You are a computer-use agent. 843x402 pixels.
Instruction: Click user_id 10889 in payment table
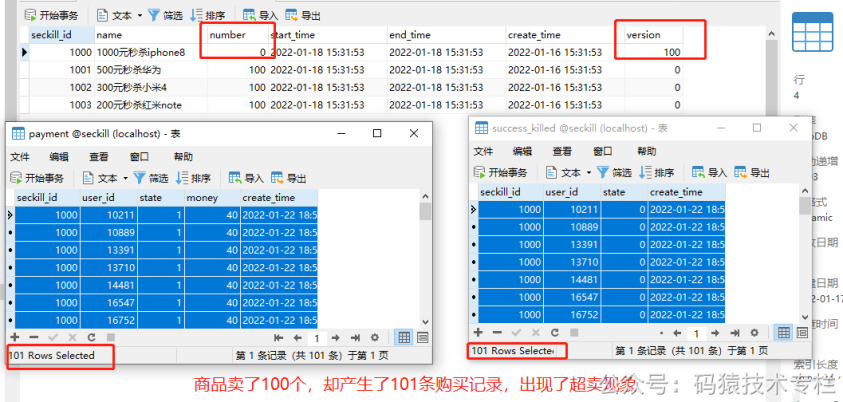(109, 232)
